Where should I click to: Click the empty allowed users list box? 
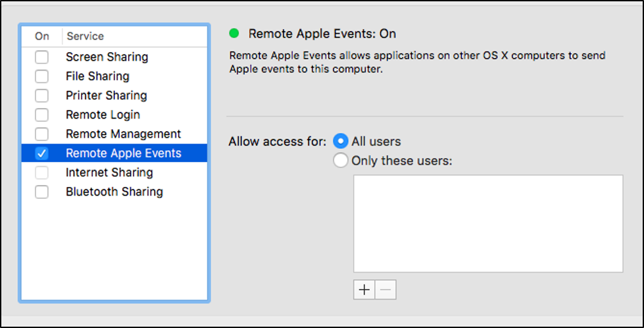(488, 223)
